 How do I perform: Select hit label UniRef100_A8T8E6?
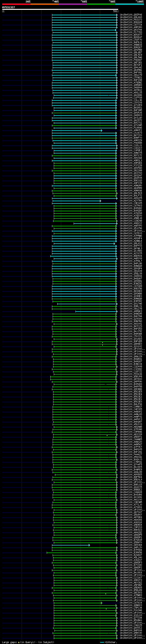point(131,517)
